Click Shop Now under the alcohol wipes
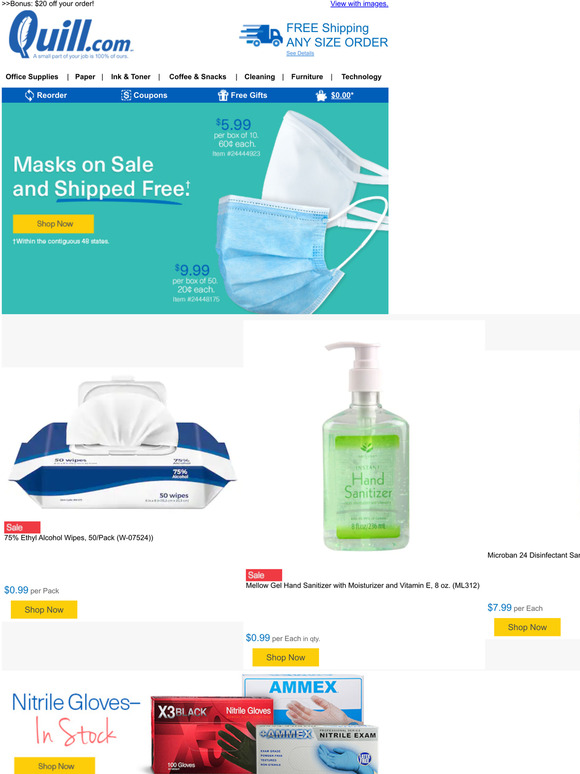Viewport: 580px width, 774px height. click(44, 610)
